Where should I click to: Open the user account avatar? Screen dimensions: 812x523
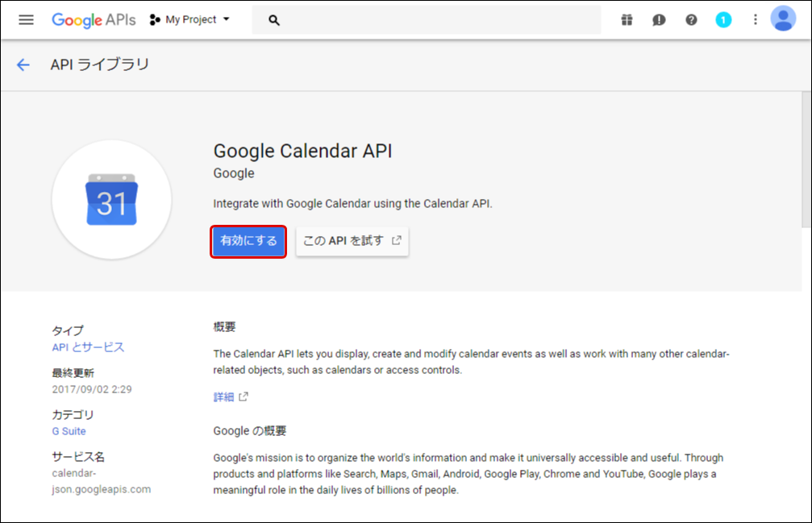[783, 19]
